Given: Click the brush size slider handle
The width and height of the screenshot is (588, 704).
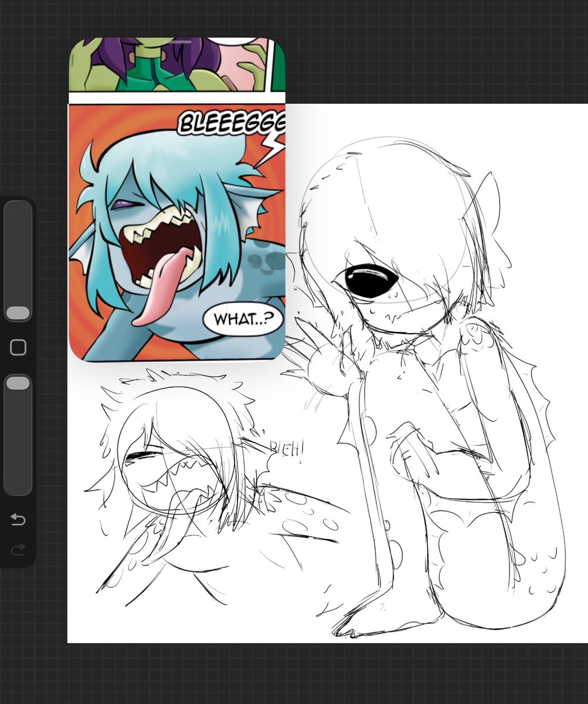Looking at the screenshot, I should 18,313.
